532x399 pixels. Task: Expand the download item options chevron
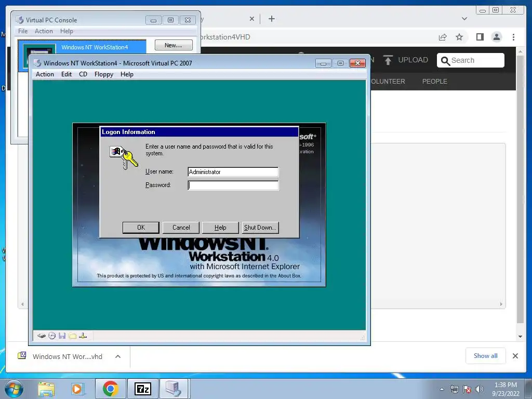coord(118,356)
